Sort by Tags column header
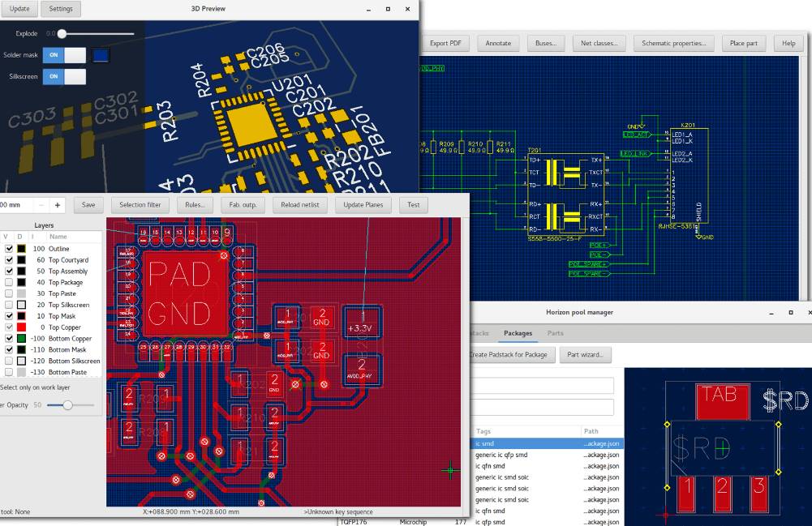Image resolution: width=812 pixels, height=526 pixels. pyautogui.click(x=483, y=431)
